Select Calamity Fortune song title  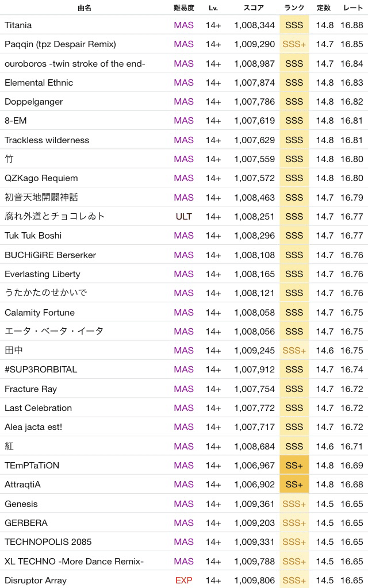point(40,312)
